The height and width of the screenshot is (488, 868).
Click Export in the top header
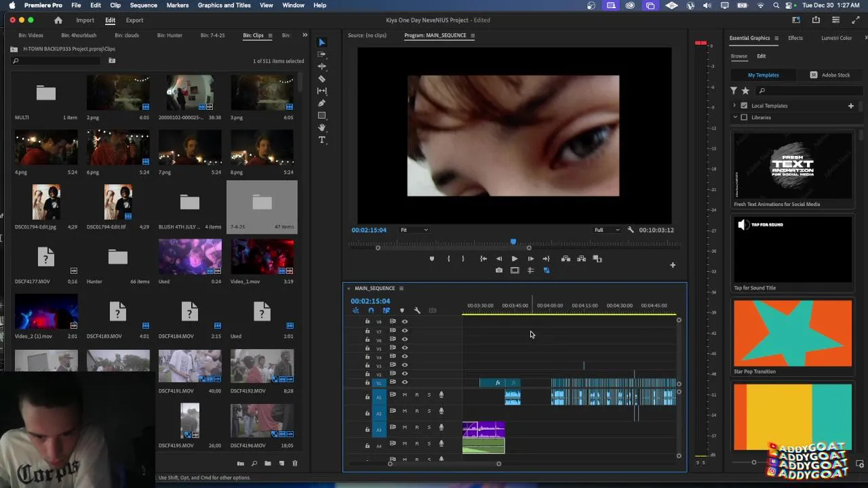click(x=134, y=20)
